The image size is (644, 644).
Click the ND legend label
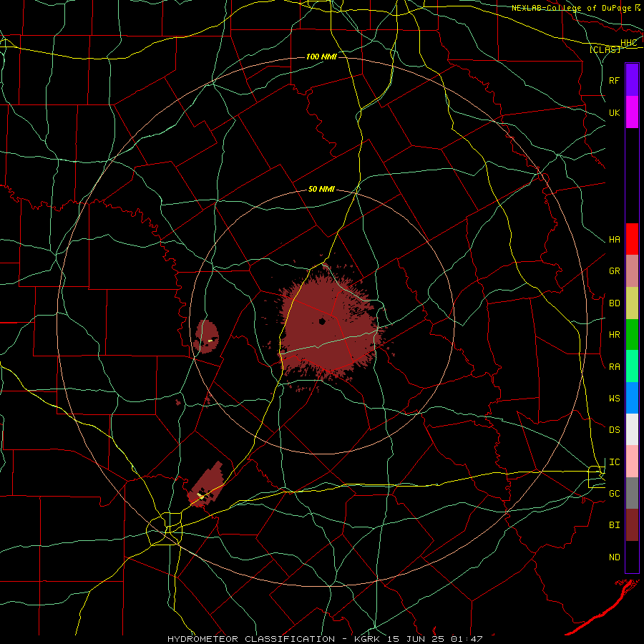[614, 557]
